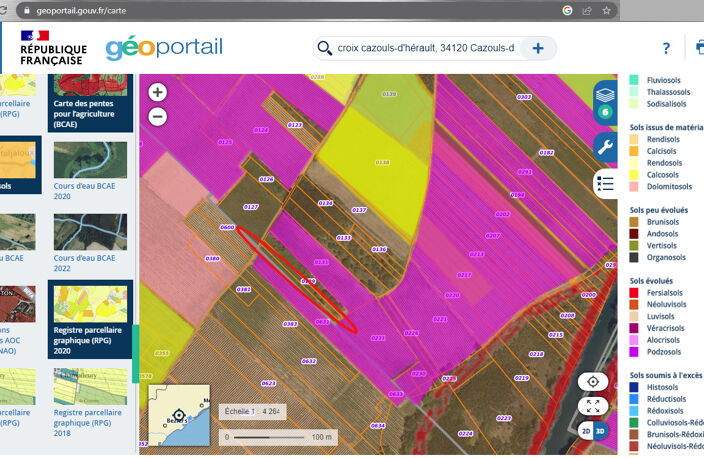Click the Fersialsols red swatch
This screenshot has height=458, width=704.
(x=634, y=292)
